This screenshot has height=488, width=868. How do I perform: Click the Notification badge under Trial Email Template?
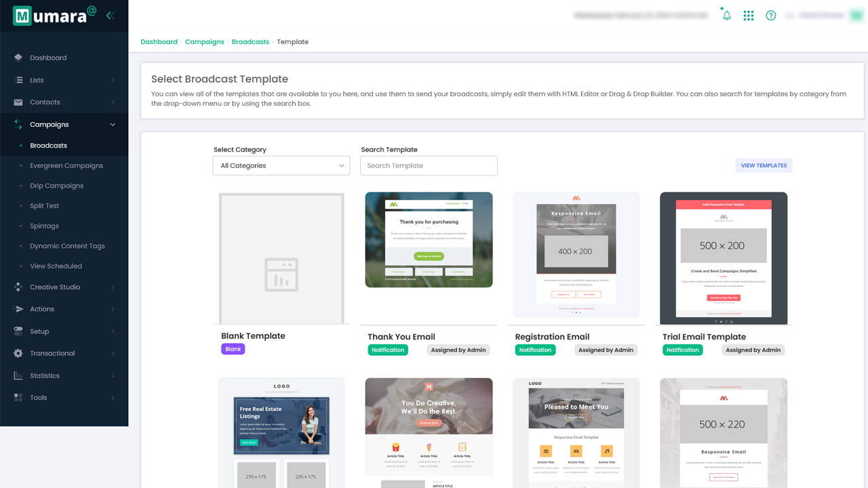683,350
